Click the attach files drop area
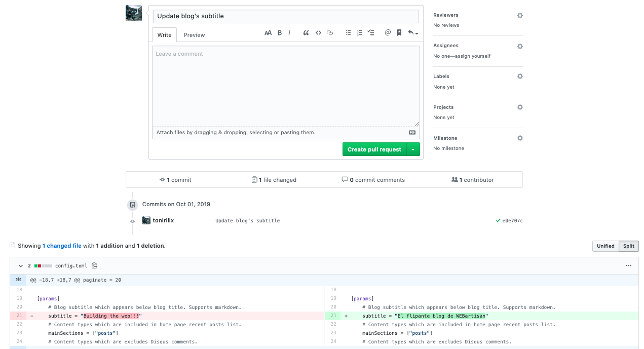 tap(286, 133)
